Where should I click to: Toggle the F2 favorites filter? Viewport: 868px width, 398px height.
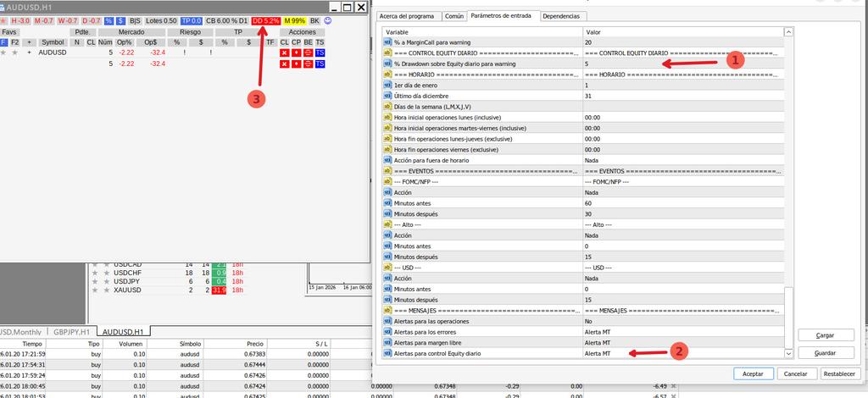(15, 41)
